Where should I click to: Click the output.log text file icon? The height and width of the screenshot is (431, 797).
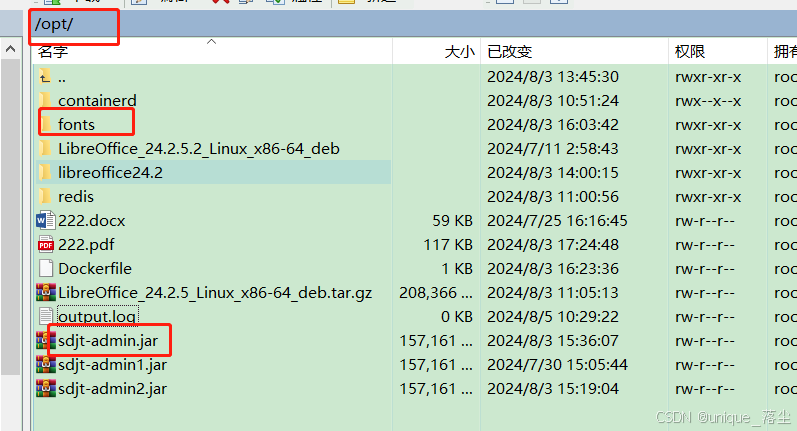[x=46, y=316]
